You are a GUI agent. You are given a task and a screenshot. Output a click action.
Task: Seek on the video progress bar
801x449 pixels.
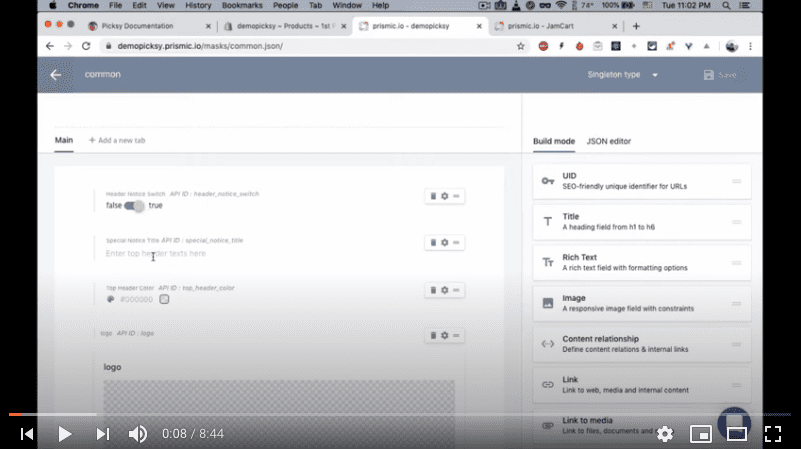(399, 414)
